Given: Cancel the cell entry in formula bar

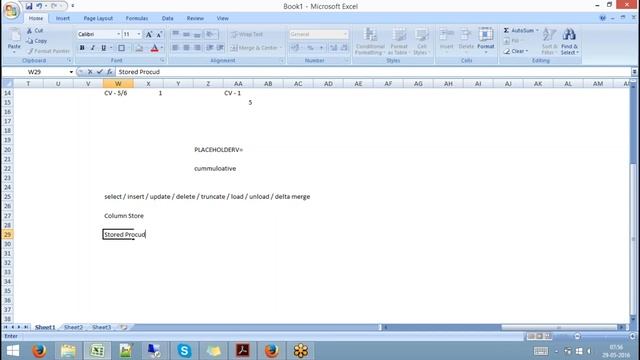Looking at the screenshot, I should 90,72.
